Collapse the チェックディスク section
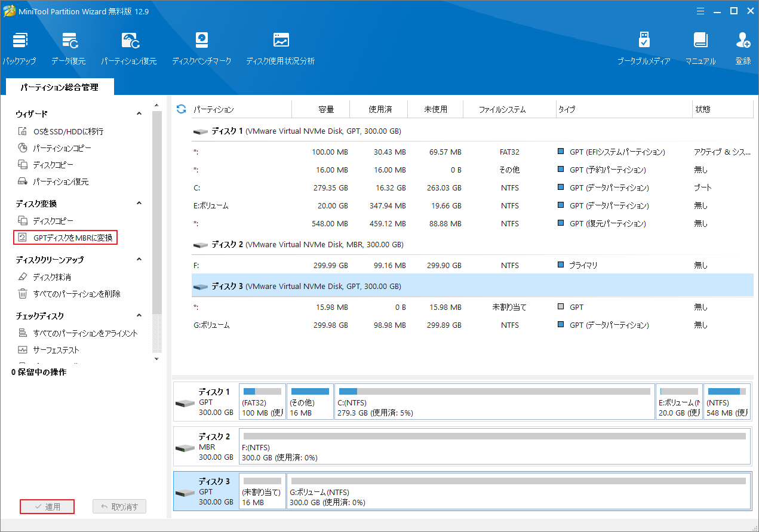This screenshot has height=532, width=759. 139,315
